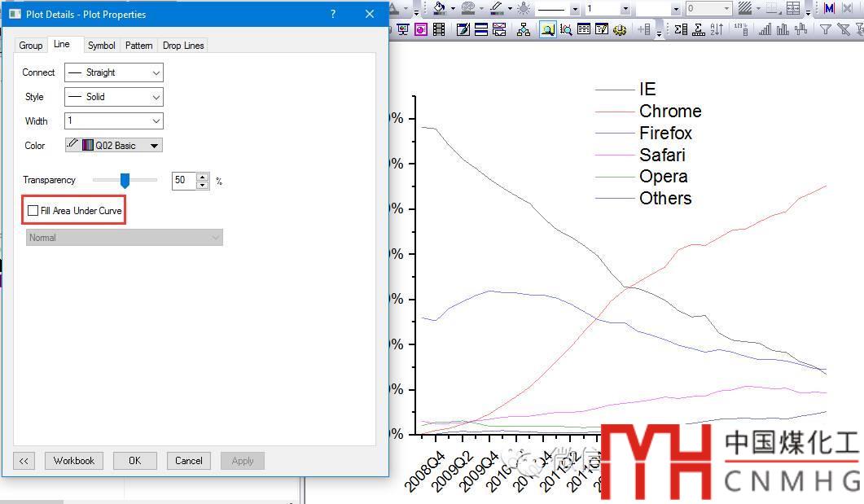The width and height of the screenshot is (864, 504).
Task: Click the filter funnel icon
Action: pos(825,29)
